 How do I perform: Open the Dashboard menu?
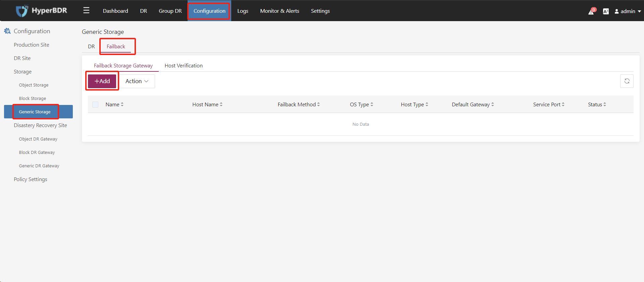115,11
